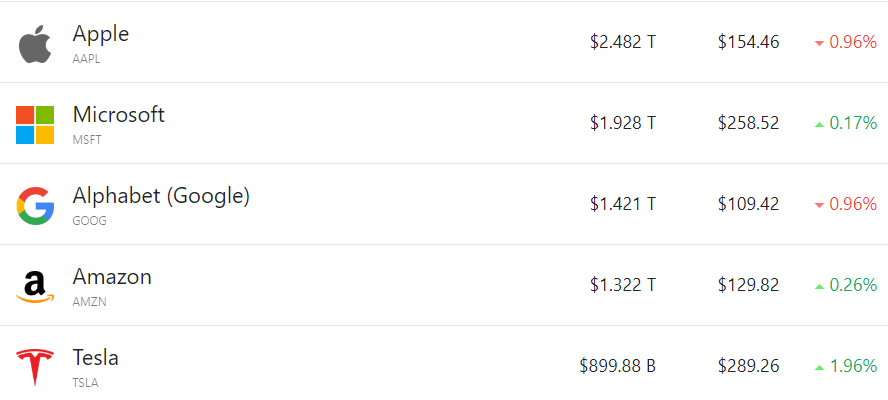The width and height of the screenshot is (888, 400).
Task: Click Microsoft's green up-arrow indicator
Action: coord(819,125)
